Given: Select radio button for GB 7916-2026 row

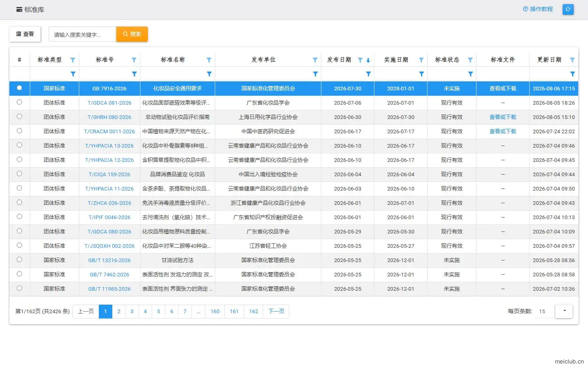Looking at the screenshot, I should click(19, 88).
